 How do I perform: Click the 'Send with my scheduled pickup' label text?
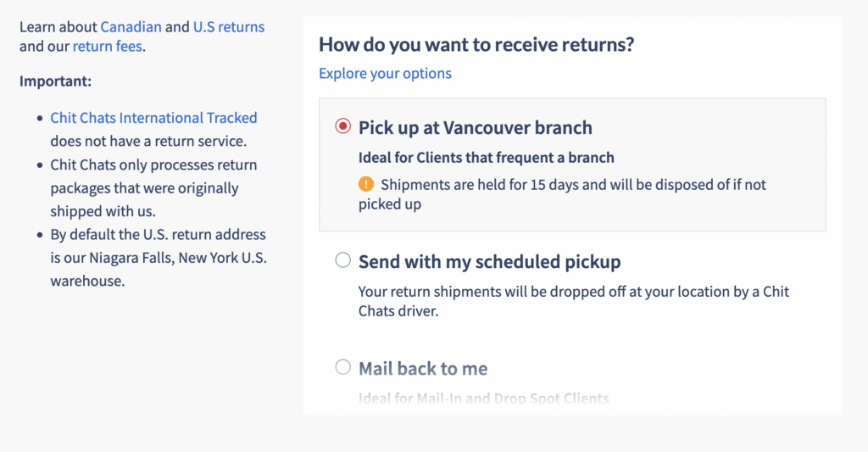[x=489, y=261]
